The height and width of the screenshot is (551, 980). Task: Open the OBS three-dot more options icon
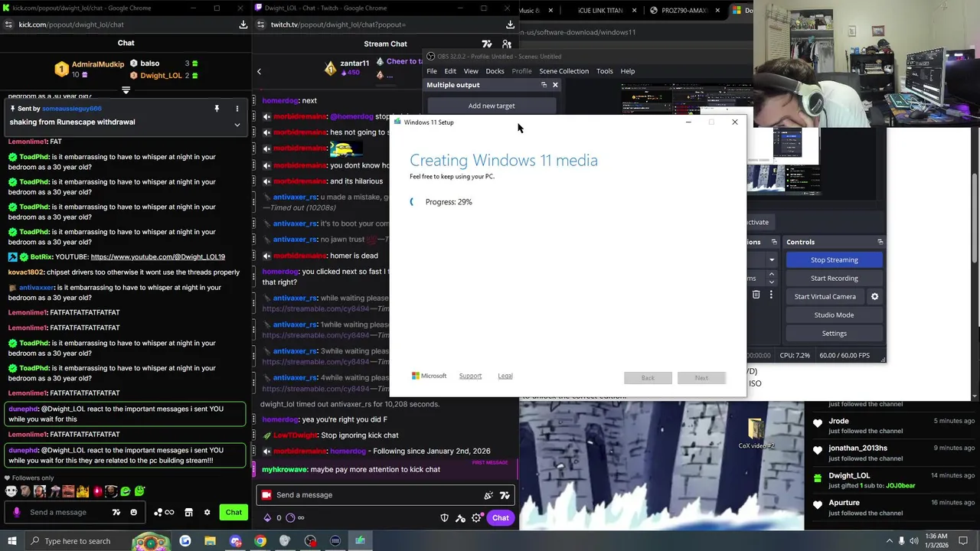(771, 295)
